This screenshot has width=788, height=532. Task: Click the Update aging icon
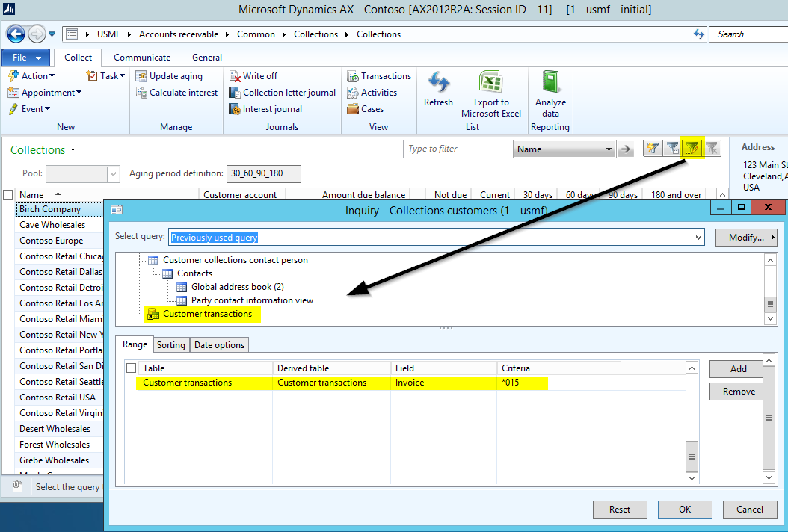[141, 76]
